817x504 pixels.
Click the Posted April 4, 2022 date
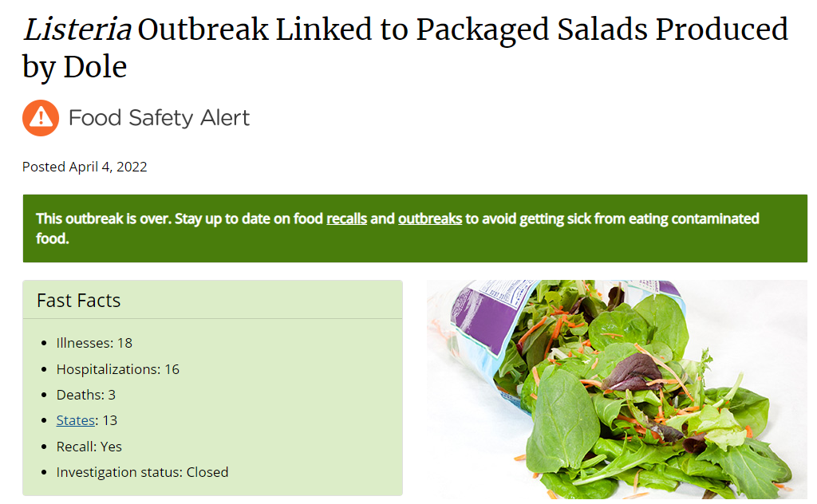[x=85, y=167]
